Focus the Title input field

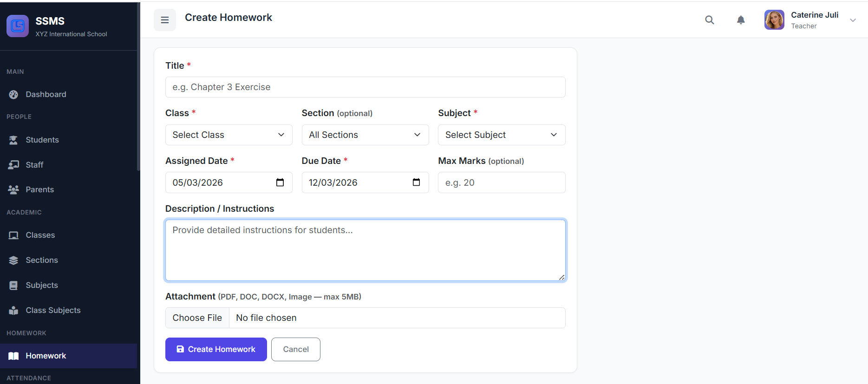[x=365, y=87]
